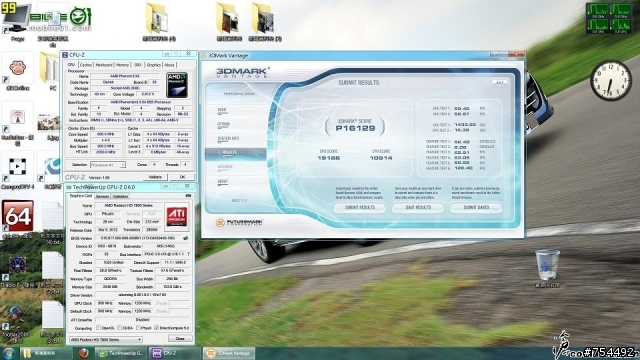Image resolution: width=640 pixels, height=360 pixels.
Task: Click the P16129 3DMark score
Action: [355, 128]
